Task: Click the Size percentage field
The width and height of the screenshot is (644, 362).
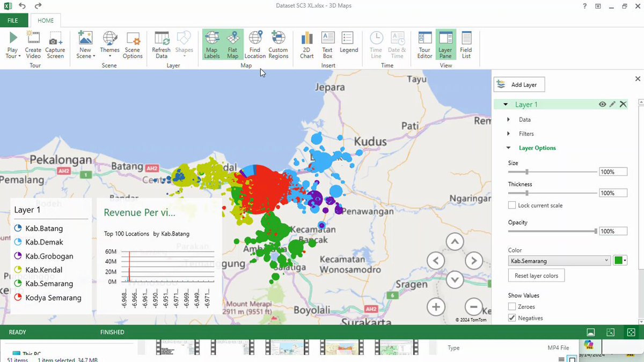Action: point(613,172)
